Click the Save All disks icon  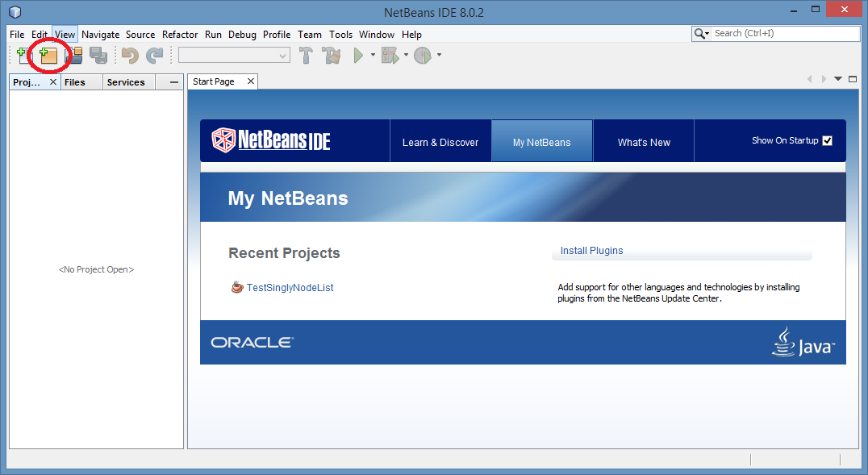(x=98, y=56)
